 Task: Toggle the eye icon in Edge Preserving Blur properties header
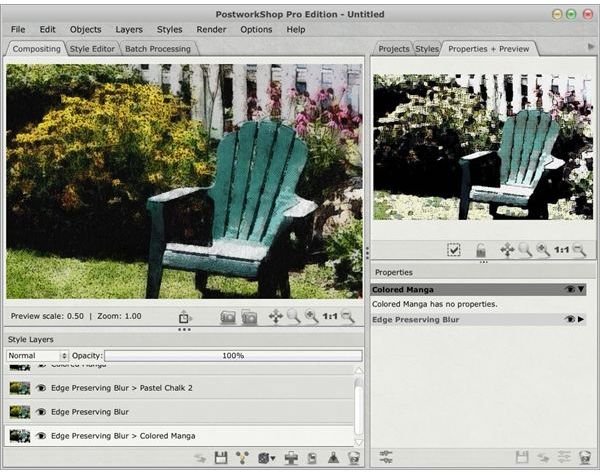coord(570,319)
